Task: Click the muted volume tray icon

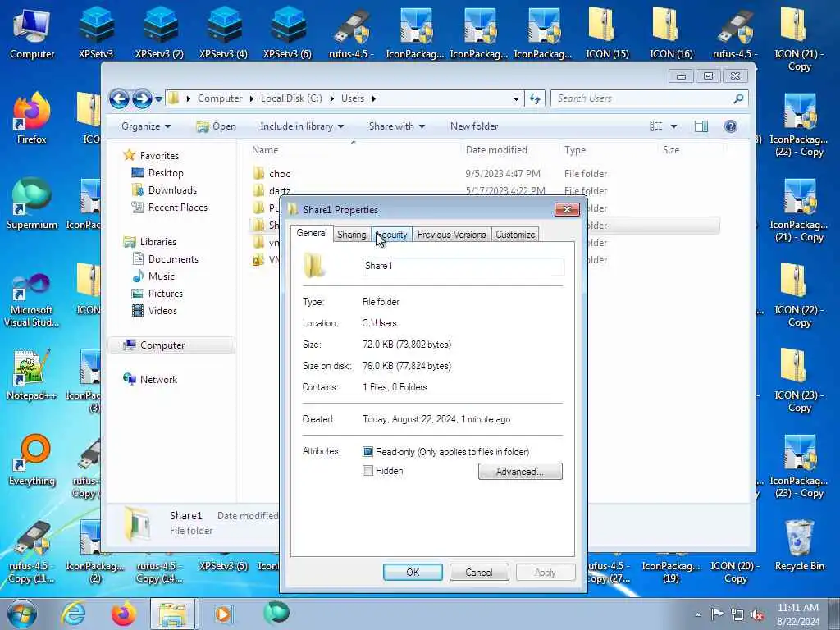Action: (757, 615)
